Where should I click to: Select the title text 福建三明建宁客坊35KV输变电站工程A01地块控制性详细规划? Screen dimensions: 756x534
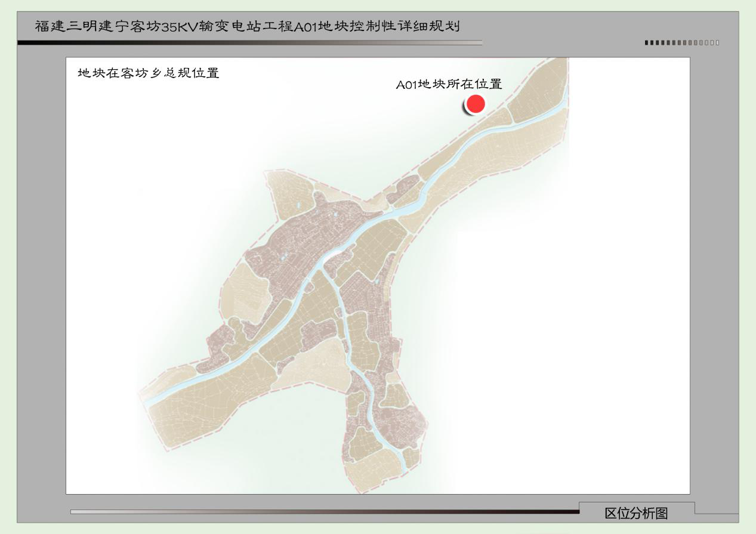[x=247, y=27]
